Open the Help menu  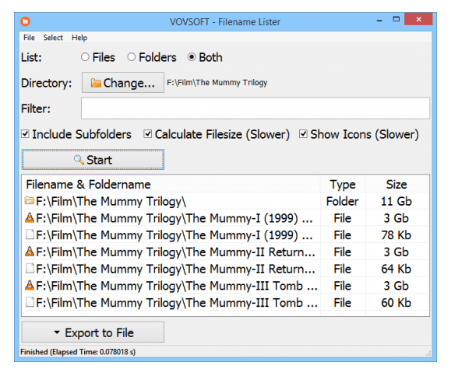pyautogui.click(x=79, y=37)
